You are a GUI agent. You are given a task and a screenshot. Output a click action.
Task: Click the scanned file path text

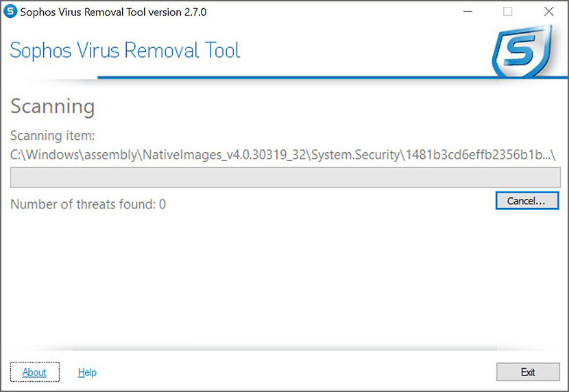pyautogui.click(x=282, y=156)
